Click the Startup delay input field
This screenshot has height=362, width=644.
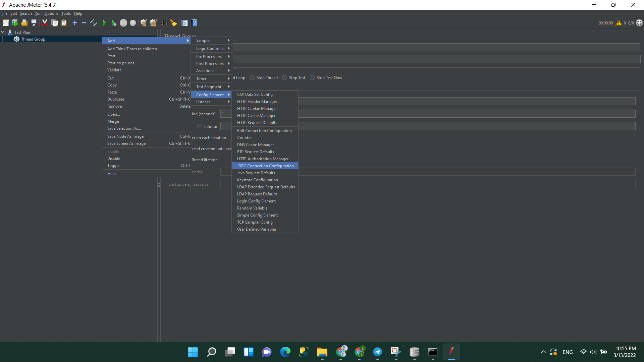click(x=428, y=184)
